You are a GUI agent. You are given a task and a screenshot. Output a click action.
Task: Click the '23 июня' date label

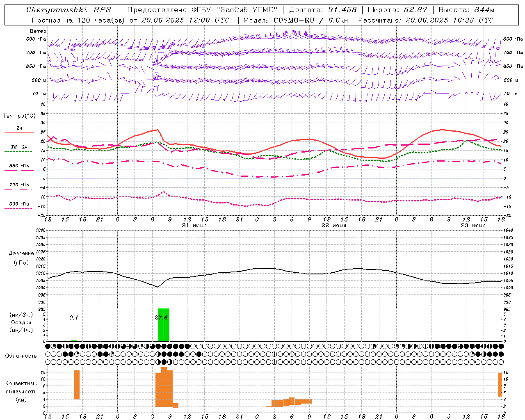tap(473, 226)
